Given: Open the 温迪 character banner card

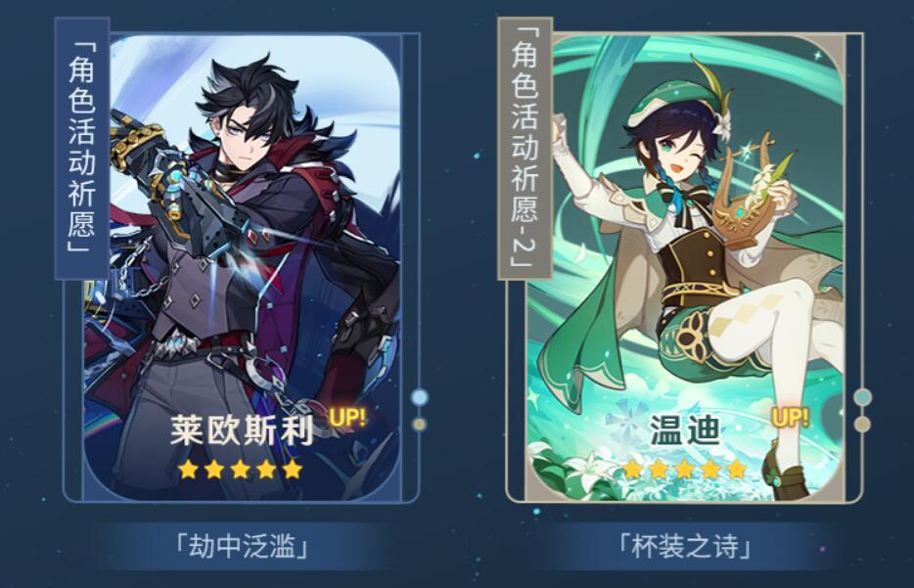Looking at the screenshot, I should point(685,268).
